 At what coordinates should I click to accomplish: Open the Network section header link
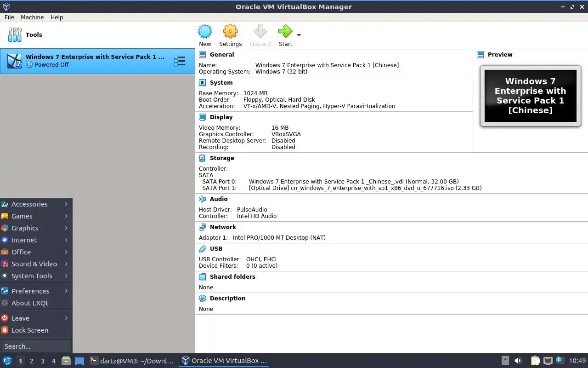pos(223,227)
